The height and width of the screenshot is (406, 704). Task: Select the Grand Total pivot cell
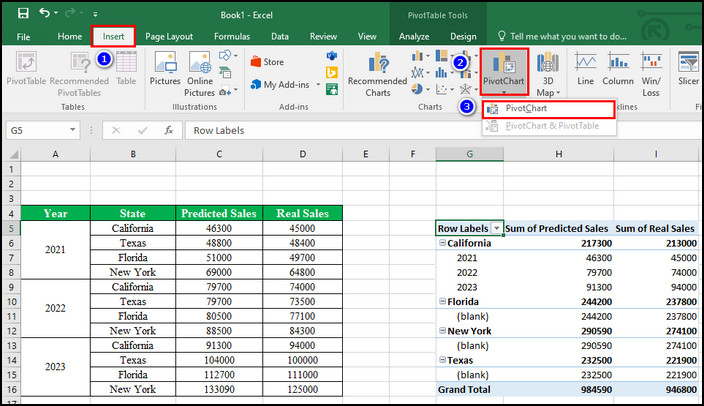click(x=469, y=389)
